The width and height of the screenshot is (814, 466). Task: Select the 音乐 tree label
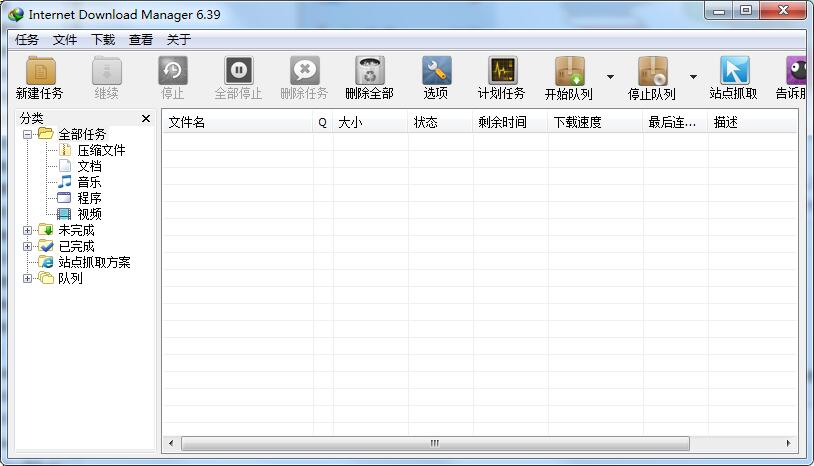[89, 182]
